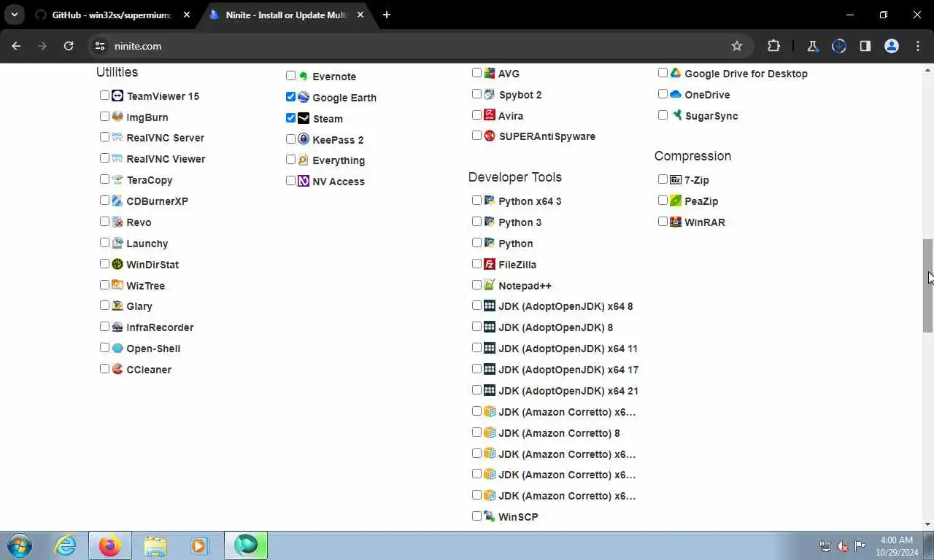Click the OneDrive cloud icon
Screen dimensions: 934x560
(676, 94)
